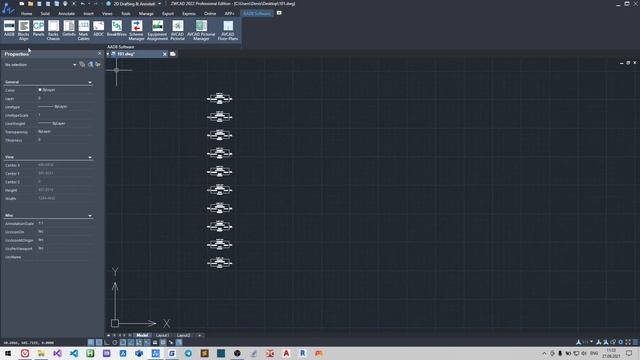Click the new drawing tab icon beside 101.dwg
The height and width of the screenshot is (360, 640).
[x=173, y=54]
